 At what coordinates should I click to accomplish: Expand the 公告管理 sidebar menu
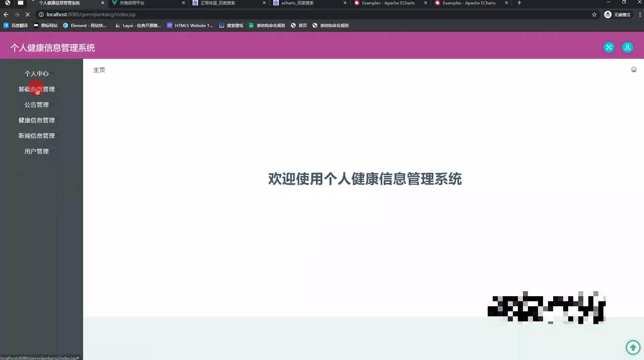pos(37,105)
